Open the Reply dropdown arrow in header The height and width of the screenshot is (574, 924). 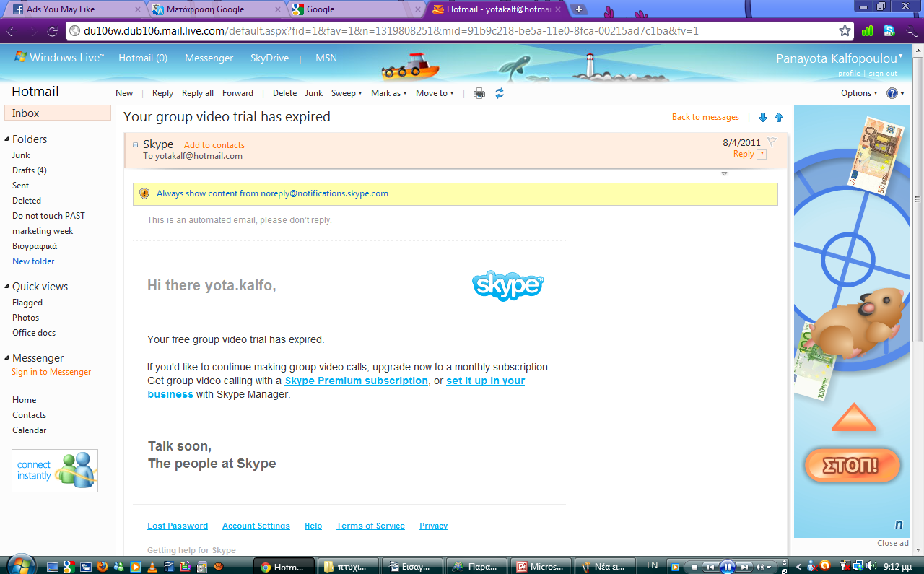click(x=762, y=155)
